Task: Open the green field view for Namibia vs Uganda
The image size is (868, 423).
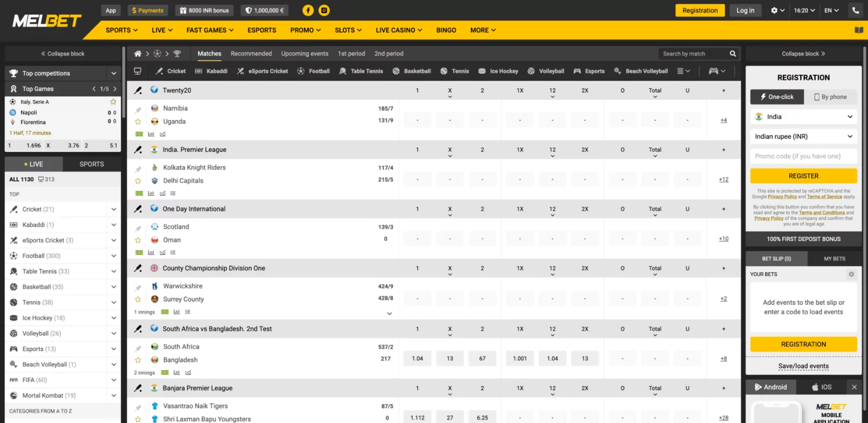Action: (139, 134)
